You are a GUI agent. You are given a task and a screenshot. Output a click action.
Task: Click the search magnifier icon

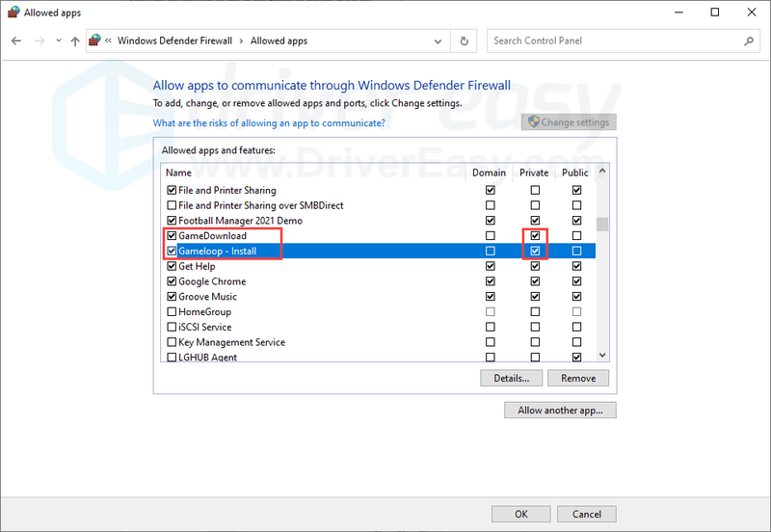tap(749, 41)
